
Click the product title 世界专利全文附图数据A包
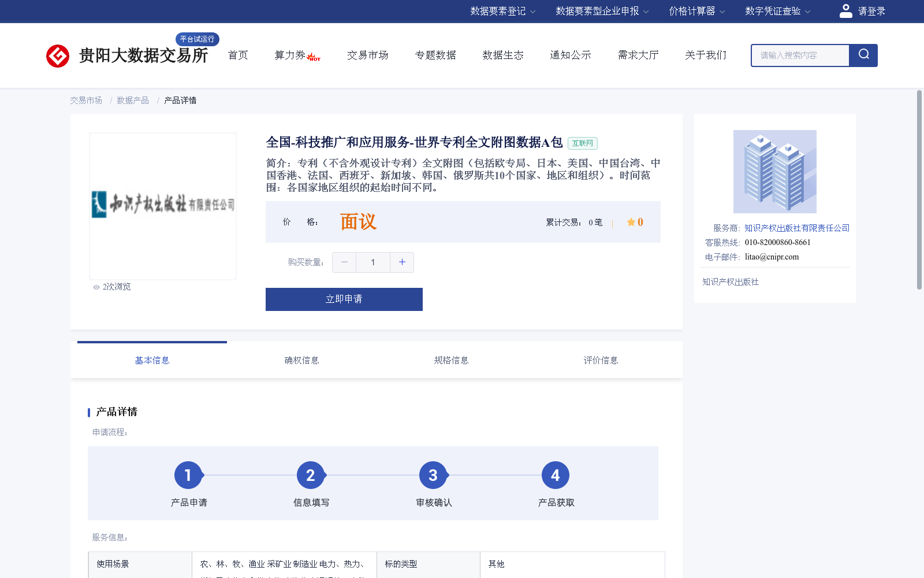click(414, 142)
